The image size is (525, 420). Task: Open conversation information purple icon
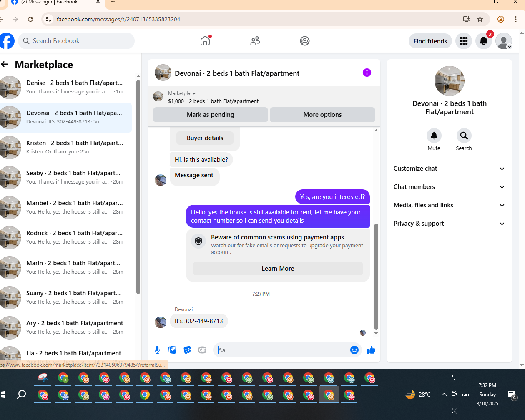pyautogui.click(x=367, y=73)
